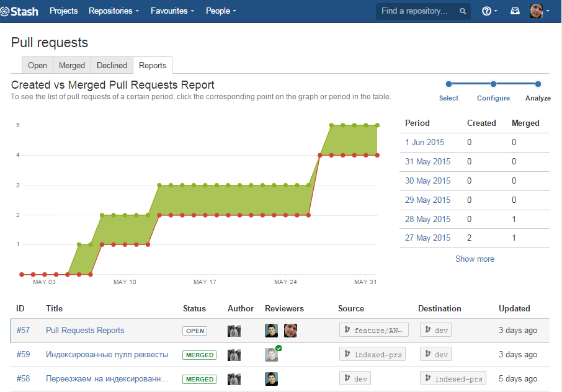Open the user profile avatar menu
The height and width of the screenshot is (392, 562).
(540, 11)
